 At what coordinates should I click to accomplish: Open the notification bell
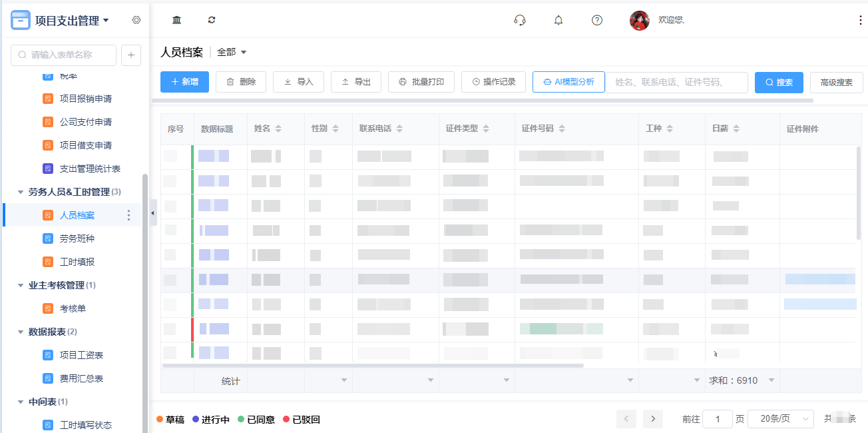coord(558,20)
